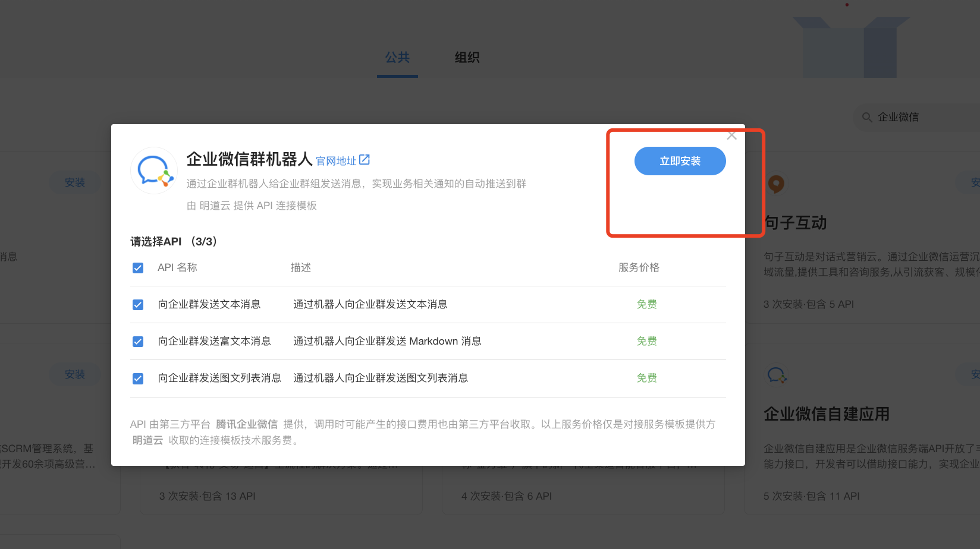Open the external link icon beside 官网地址
Screen dimensions: 980x549
365,160
